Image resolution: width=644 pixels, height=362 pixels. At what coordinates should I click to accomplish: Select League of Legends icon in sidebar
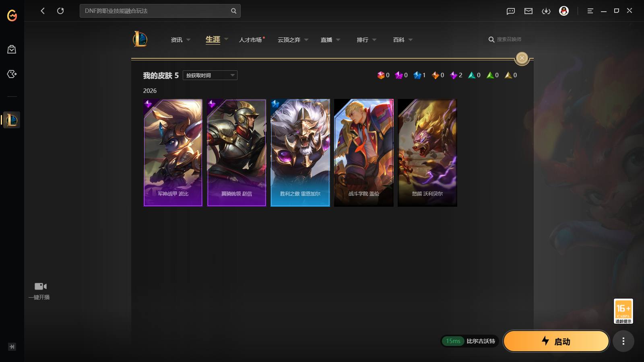click(x=12, y=120)
